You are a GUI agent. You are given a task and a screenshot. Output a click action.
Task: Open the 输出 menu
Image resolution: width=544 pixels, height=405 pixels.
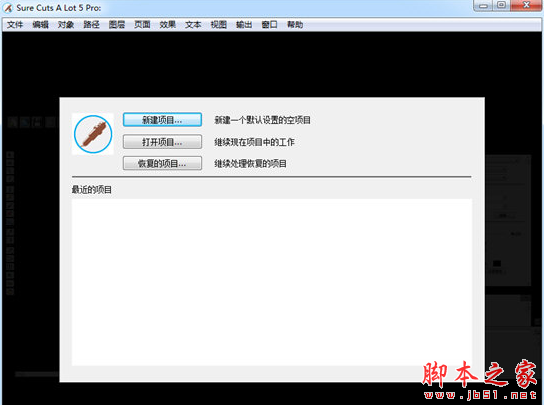(x=244, y=25)
